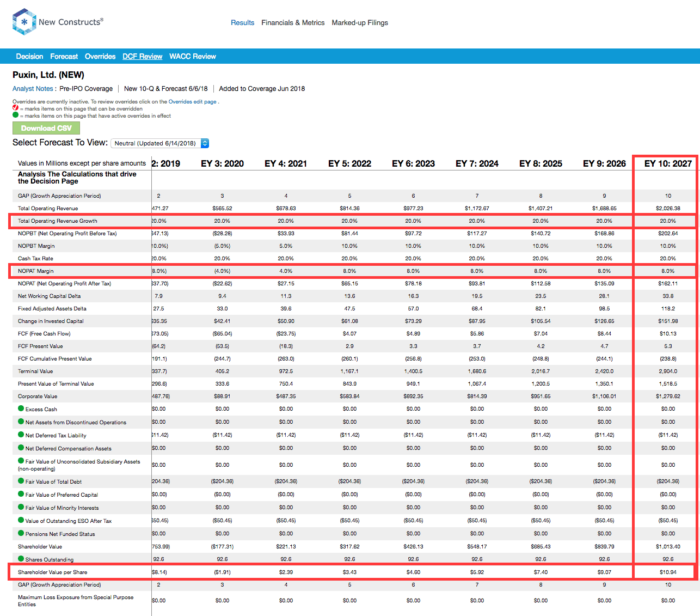Click the FCF Present Value row label
The height and width of the screenshot is (616, 700).
point(40,346)
